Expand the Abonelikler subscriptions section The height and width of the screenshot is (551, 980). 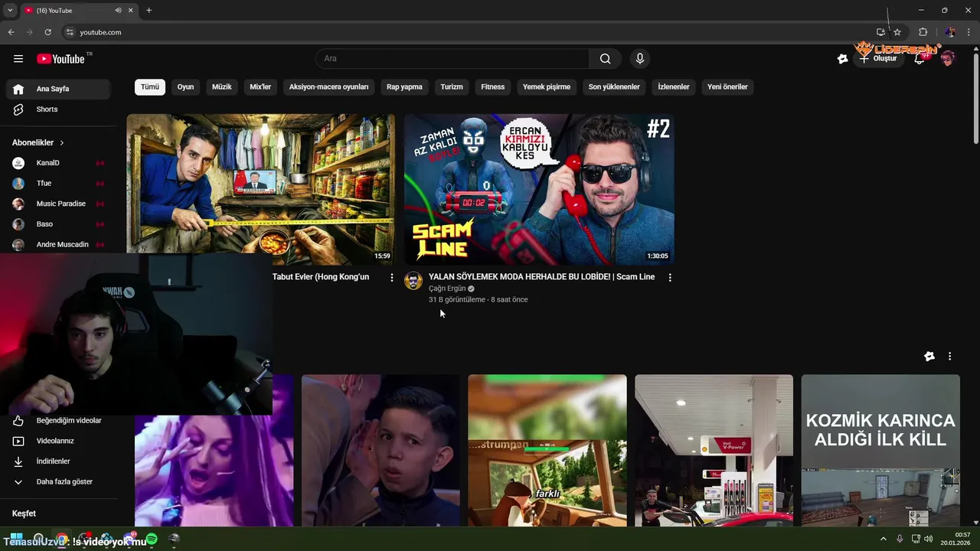pyautogui.click(x=38, y=142)
